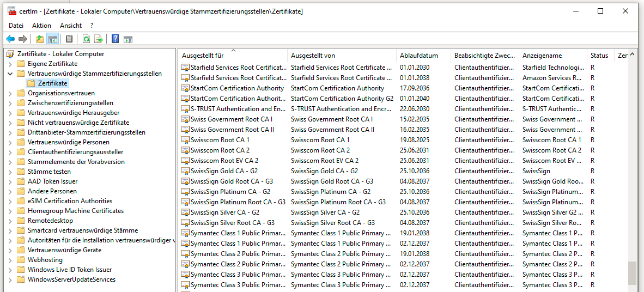
Task: Open Help with the blue question-mark icon
Action: [116, 39]
